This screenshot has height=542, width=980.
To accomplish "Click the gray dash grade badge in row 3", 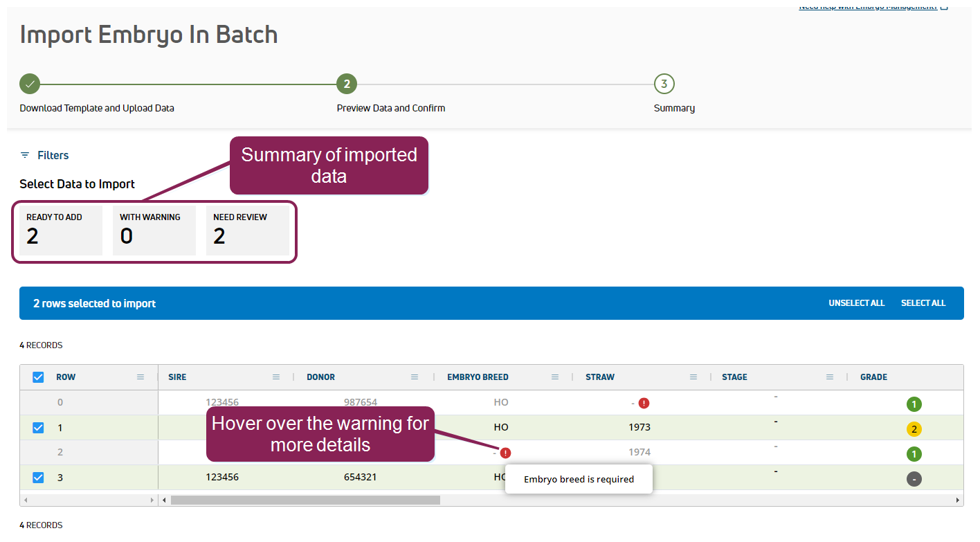I will coord(914,479).
